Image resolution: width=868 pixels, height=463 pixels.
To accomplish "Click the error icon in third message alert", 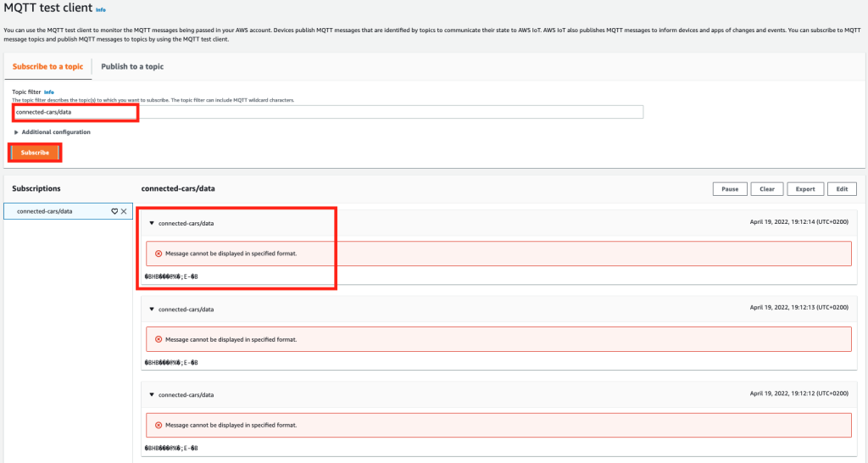I will point(158,424).
